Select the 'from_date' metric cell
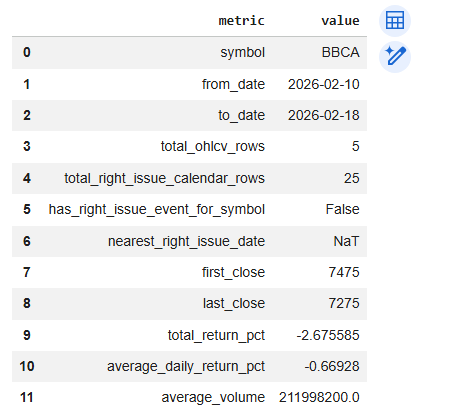 233,84
